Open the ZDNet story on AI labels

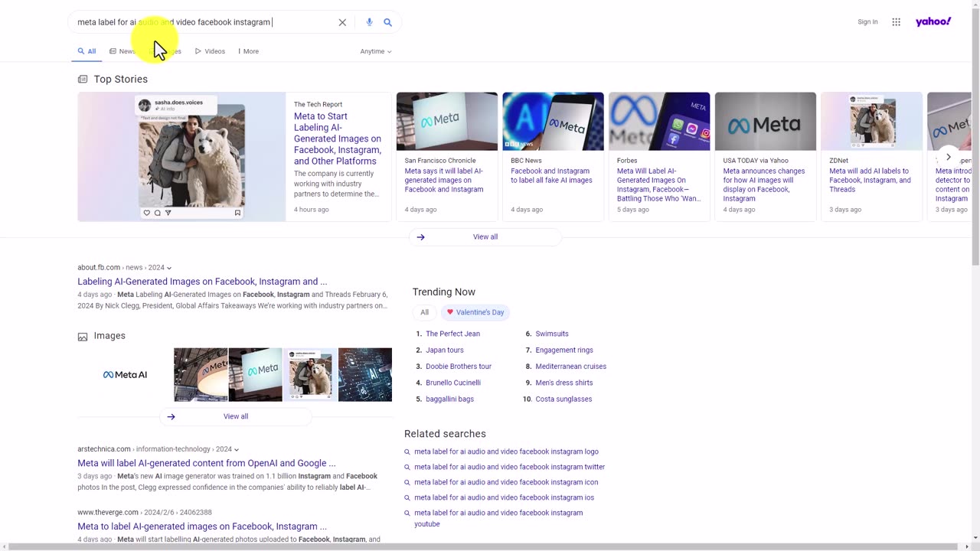coord(870,181)
